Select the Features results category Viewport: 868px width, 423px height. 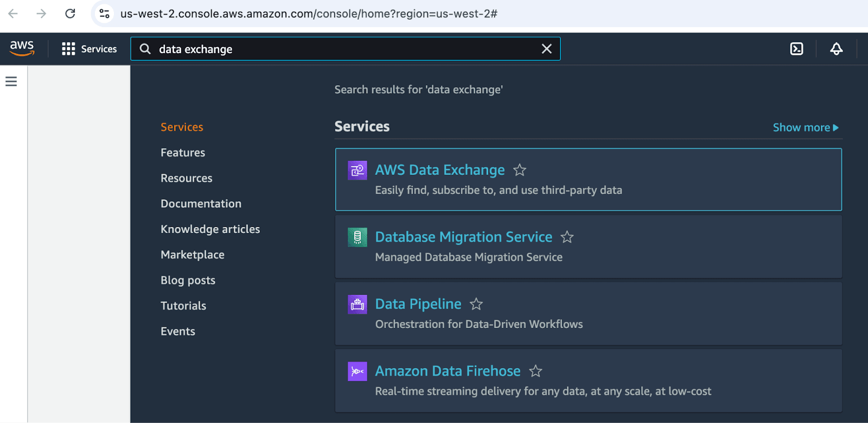point(183,153)
